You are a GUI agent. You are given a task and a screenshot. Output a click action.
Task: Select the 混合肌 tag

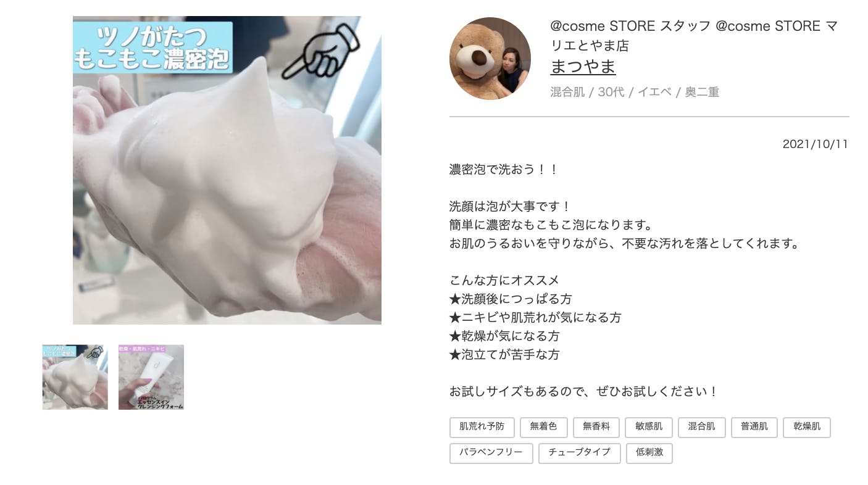pos(701,427)
